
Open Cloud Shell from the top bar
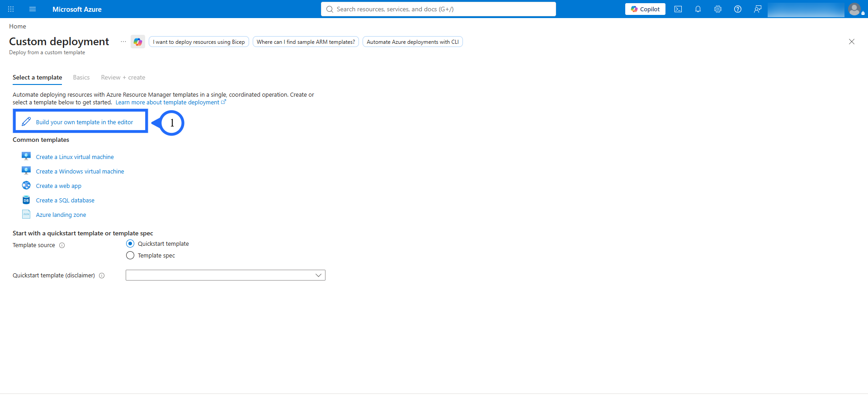pyautogui.click(x=678, y=9)
